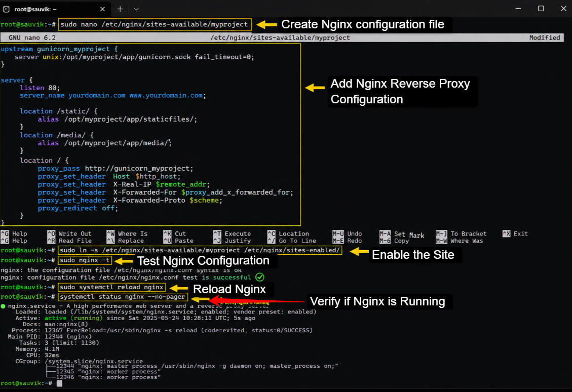Click the final prompt cursor block

pyautogui.click(x=59, y=383)
